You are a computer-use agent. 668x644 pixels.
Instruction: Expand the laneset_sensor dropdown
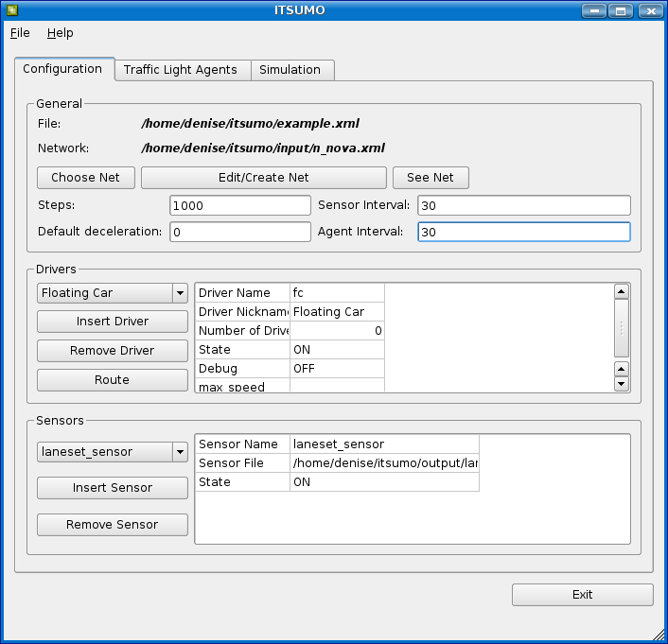(112, 452)
